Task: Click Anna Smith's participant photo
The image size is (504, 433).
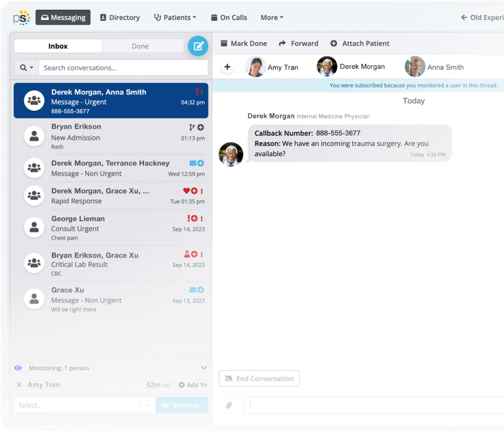Action: [414, 66]
